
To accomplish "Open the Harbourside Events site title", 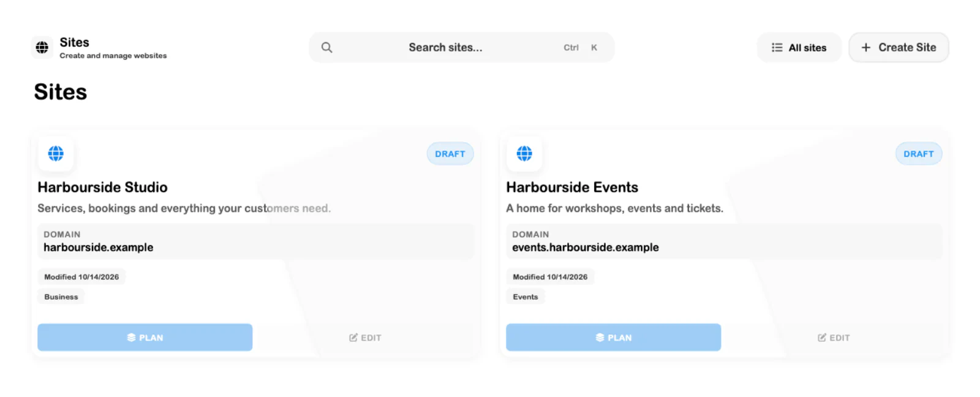I will [572, 187].
